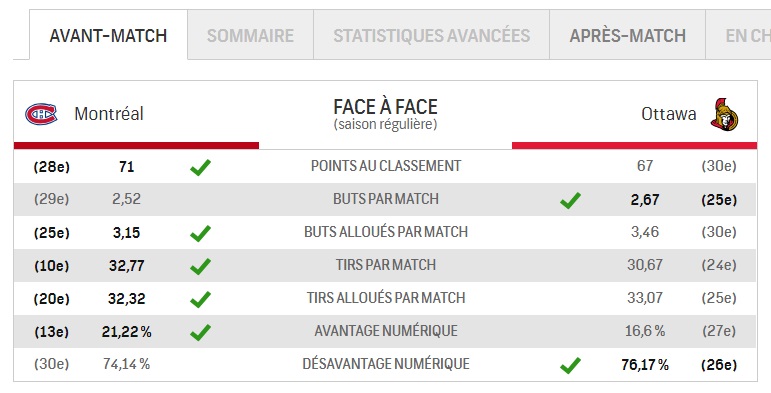This screenshot has width=771, height=393.
Task: Click Montréal's 71 points value
Action: pyautogui.click(x=126, y=167)
